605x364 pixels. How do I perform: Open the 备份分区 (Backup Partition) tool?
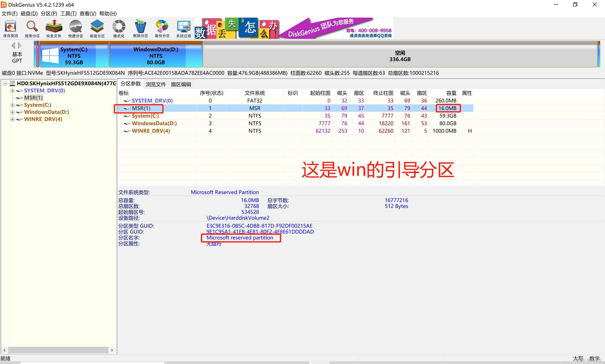click(x=162, y=29)
